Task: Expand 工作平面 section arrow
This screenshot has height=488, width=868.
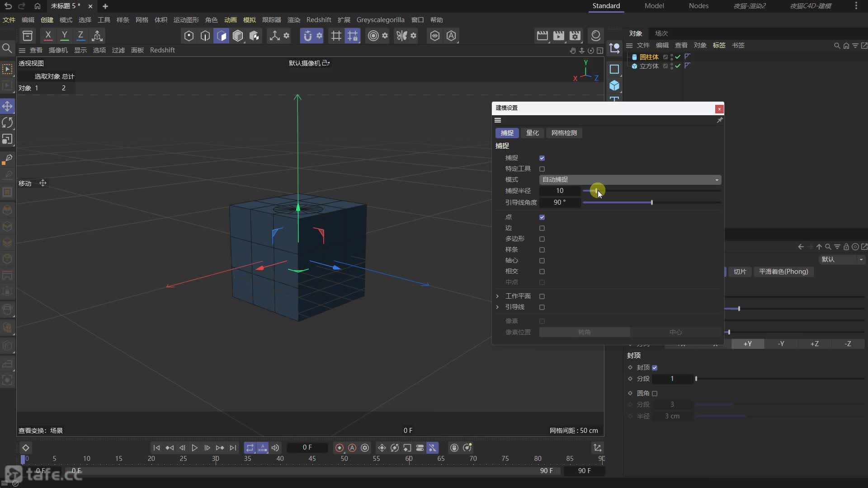Action: (498, 296)
